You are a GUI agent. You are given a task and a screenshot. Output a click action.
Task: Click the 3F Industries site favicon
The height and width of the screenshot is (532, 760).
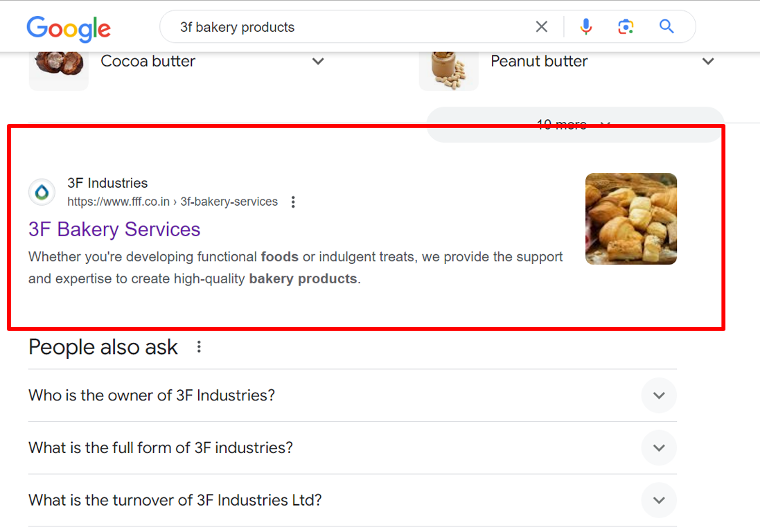coord(42,192)
